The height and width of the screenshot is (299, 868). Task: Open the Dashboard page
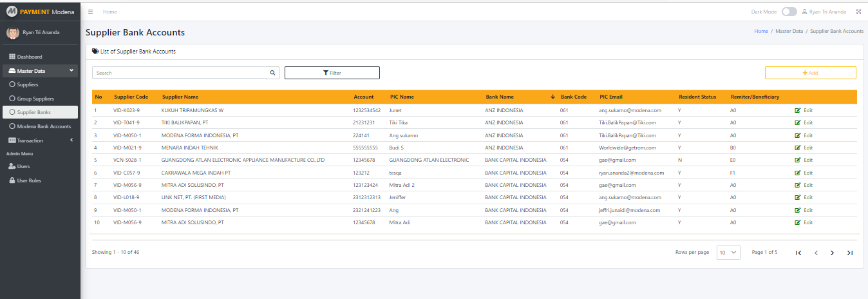pos(29,57)
